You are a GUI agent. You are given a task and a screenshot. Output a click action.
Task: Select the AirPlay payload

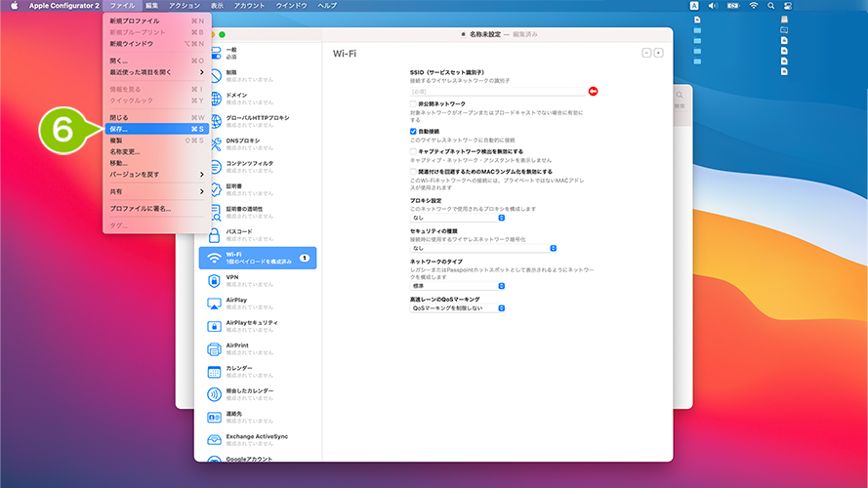click(x=258, y=304)
